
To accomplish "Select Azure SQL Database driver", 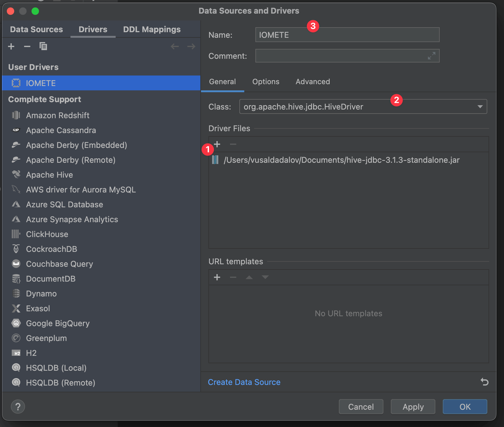I will pos(101,205).
